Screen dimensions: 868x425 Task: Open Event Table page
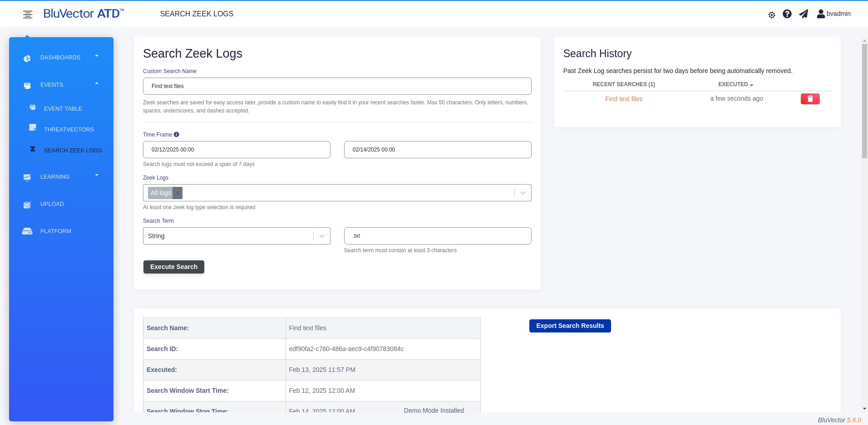[x=63, y=109]
